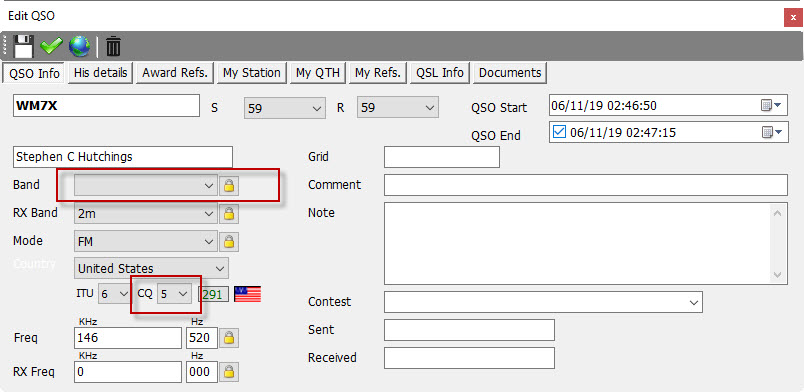Click the Note scrollbar down arrow
This screenshot has width=804, height=392.
pyautogui.click(x=778, y=275)
